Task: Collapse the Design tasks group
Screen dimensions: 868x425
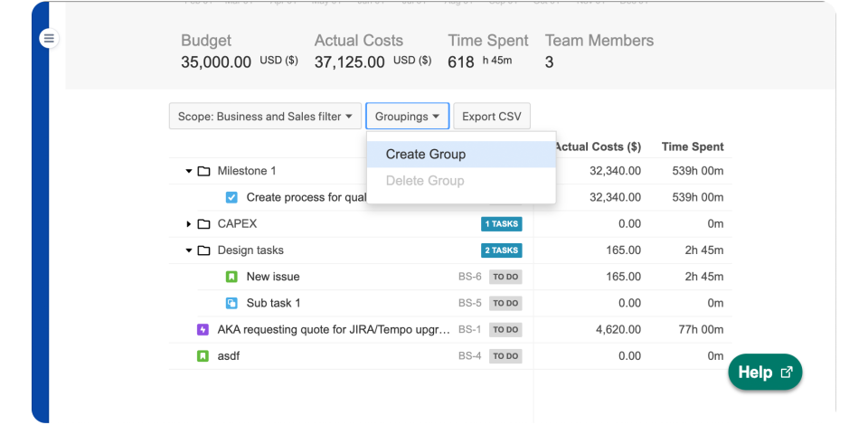Action: (x=189, y=250)
